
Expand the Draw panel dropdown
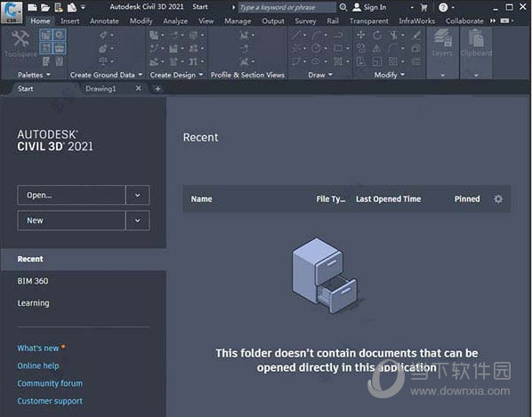[330, 75]
